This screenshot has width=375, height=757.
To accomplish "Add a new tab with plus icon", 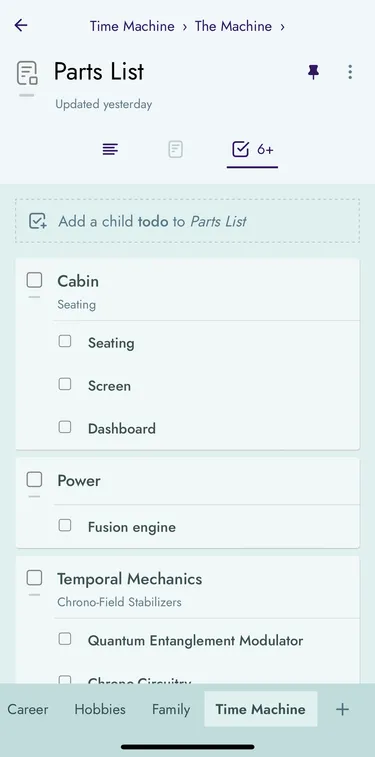I will (342, 709).
